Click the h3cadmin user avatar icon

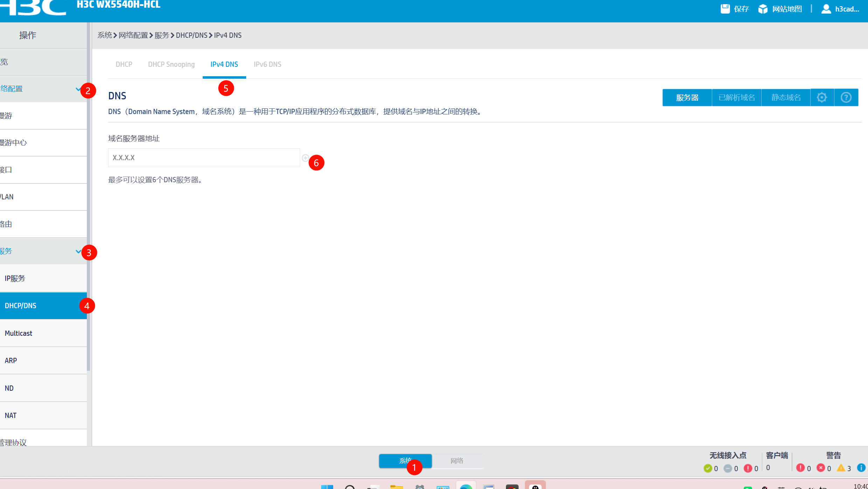click(826, 9)
